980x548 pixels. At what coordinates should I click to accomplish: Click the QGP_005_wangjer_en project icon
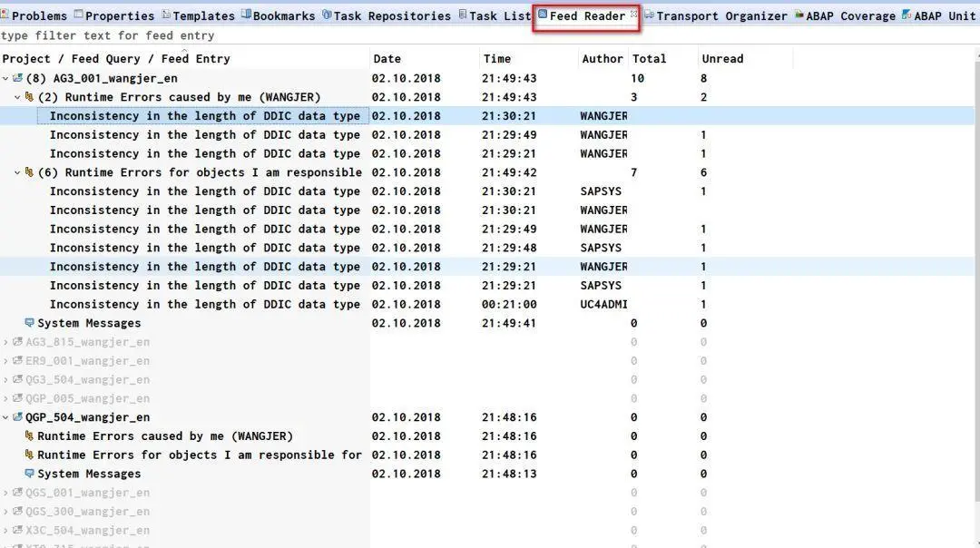point(17,398)
